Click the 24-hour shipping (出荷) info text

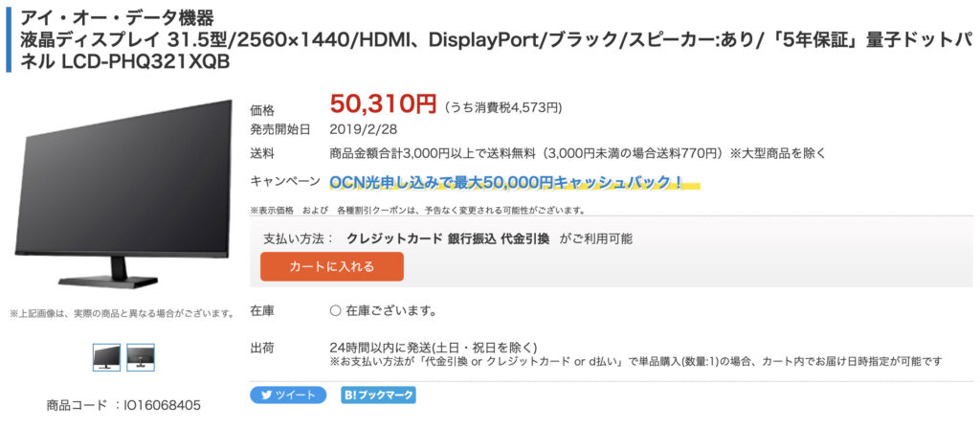click(x=433, y=347)
